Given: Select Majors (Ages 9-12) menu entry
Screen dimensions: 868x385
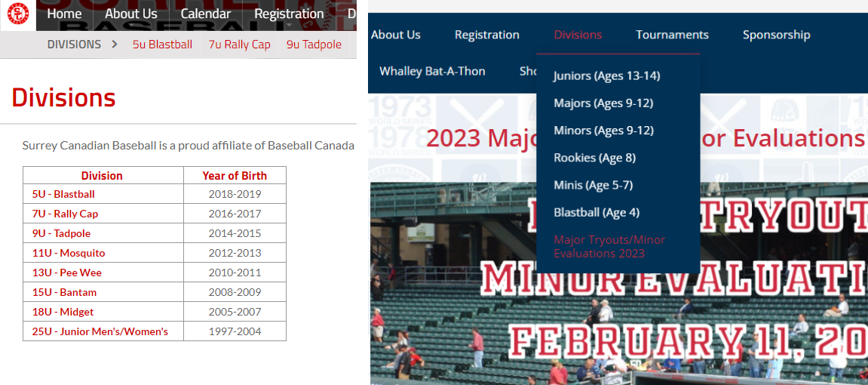Looking at the screenshot, I should pos(603,103).
